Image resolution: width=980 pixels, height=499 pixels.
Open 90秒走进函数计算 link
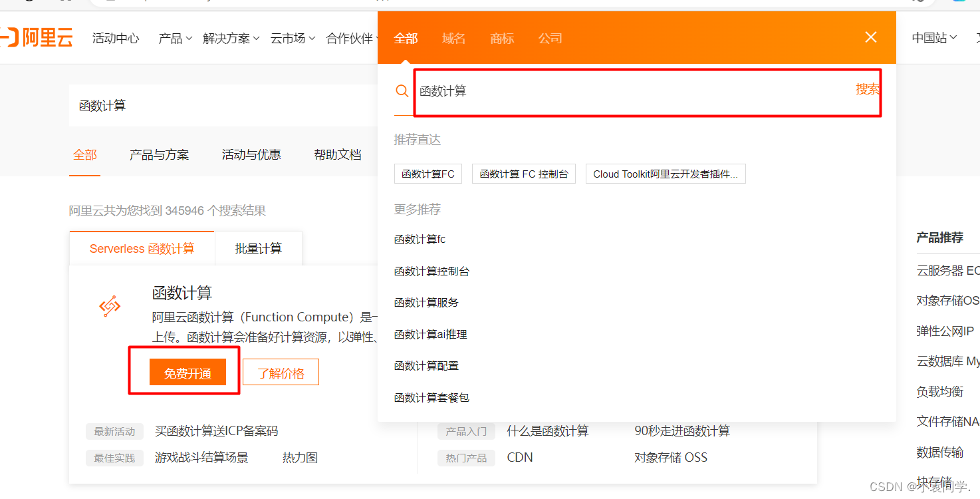682,431
